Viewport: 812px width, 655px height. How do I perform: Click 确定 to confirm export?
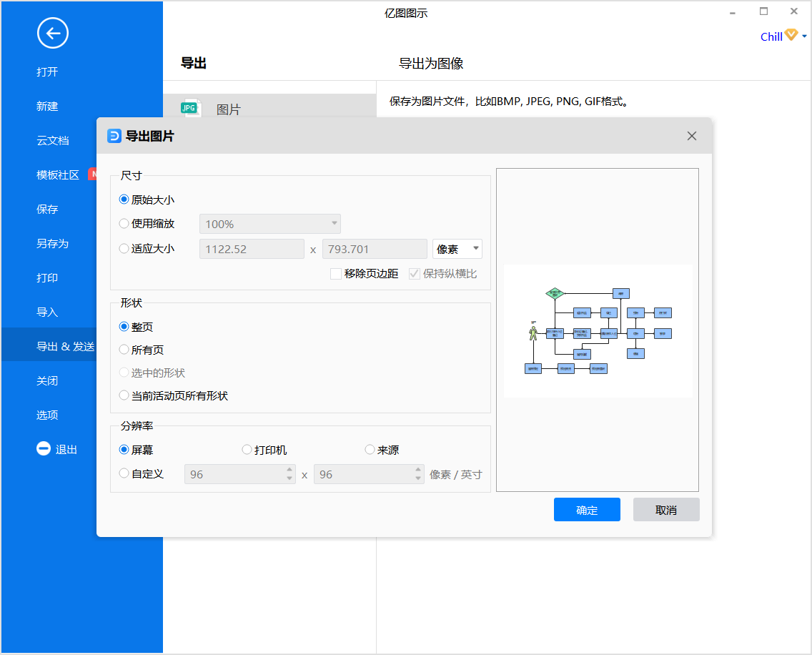(587, 510)
